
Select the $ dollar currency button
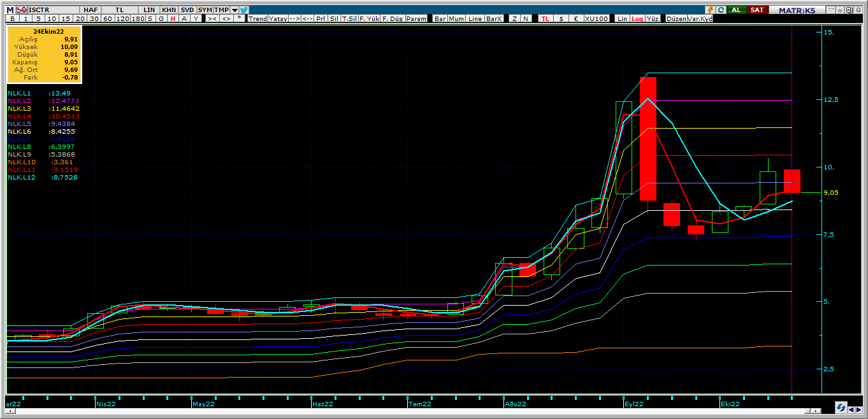(561, 18)
